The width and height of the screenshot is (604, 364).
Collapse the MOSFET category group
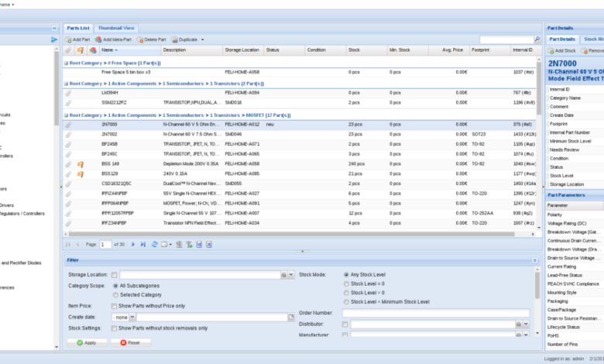click(x=66, y=115)
